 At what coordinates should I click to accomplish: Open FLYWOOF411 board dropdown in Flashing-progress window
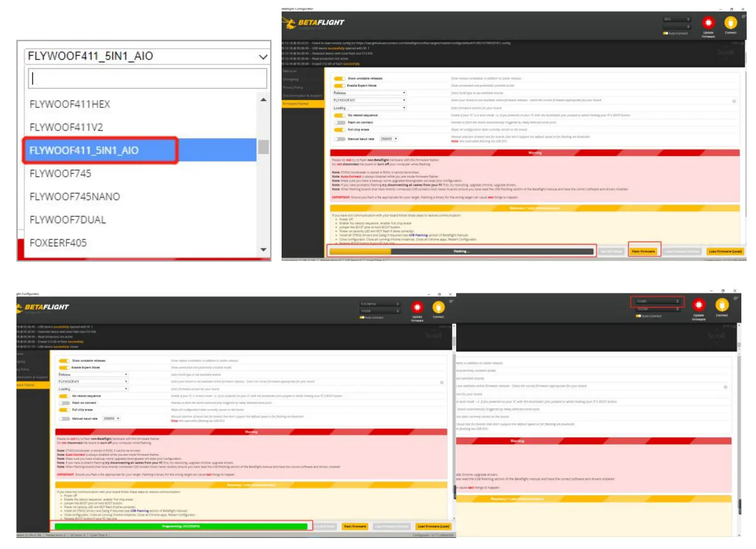369,100
